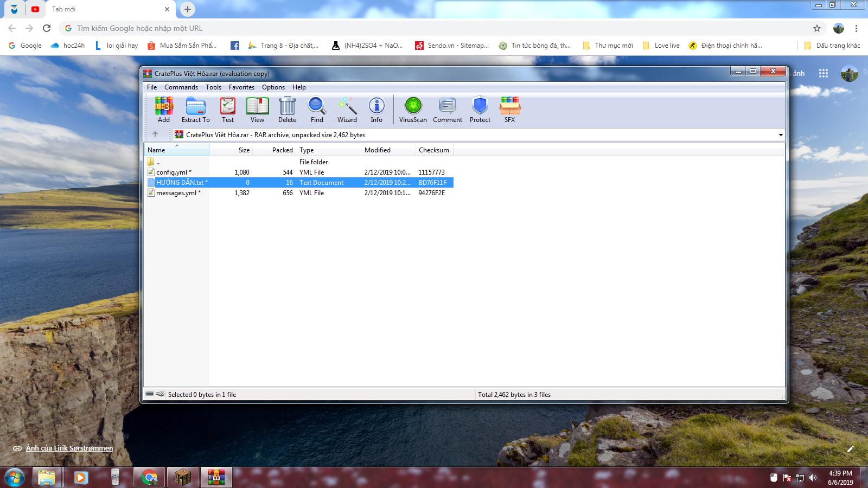This screenshot has width=868, height=488.
Task: Open a new Chrome tab with plus button
Action: pyautogui.click(x=187, y=9)
